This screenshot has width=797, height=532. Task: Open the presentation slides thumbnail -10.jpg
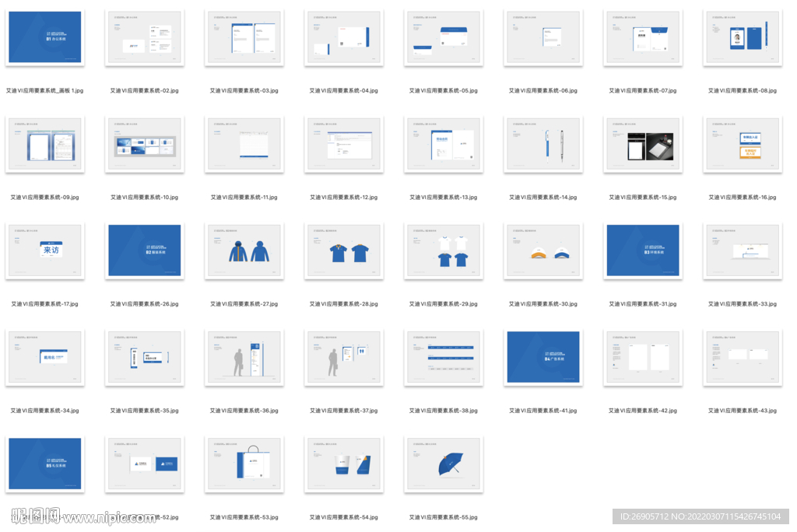pyautogui.click(x=144, y=145)
